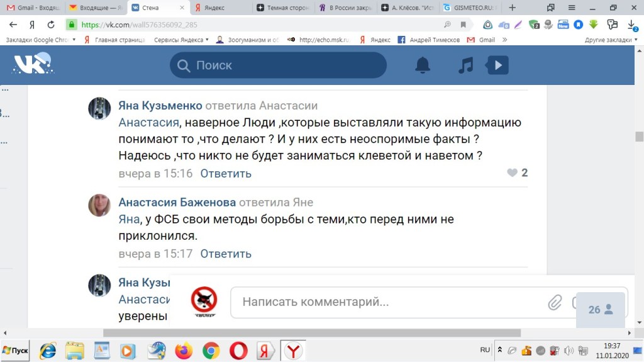
Task: Open VK notifications bell
Action: 423,65
